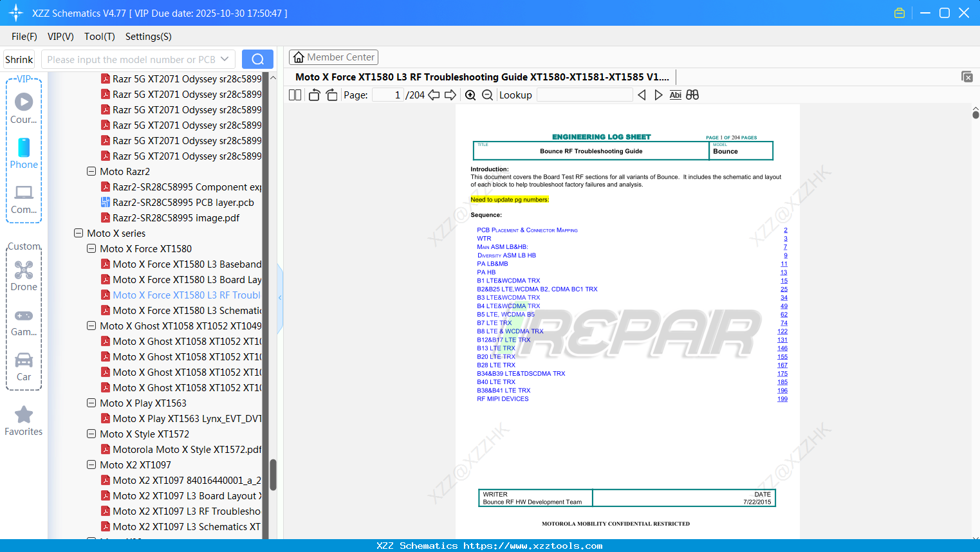The width and height of the screenshot is (980, 552).
Task: Open the Settings(S) menu
Action: tap(147, 37)
